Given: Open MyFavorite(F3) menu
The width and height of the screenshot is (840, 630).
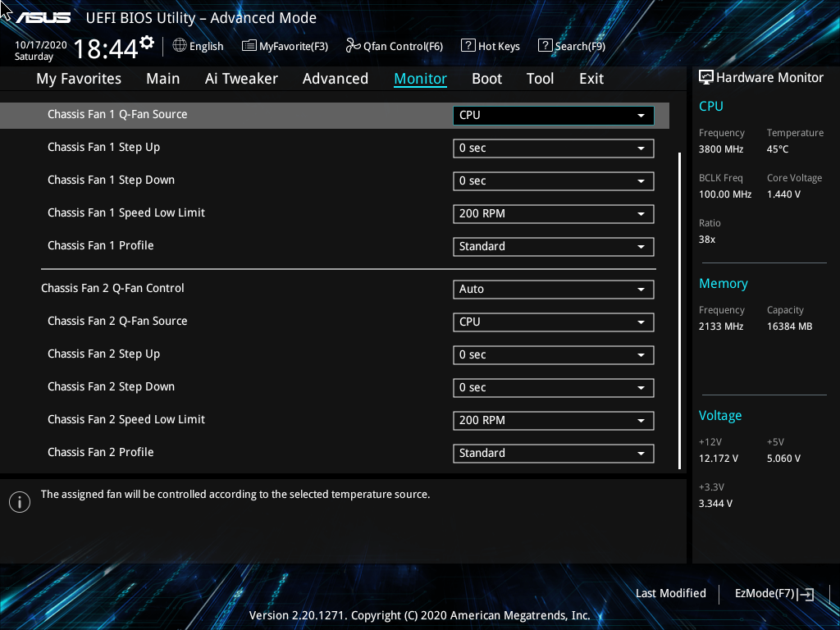Looking at the screenshot, I should [285, 46].
